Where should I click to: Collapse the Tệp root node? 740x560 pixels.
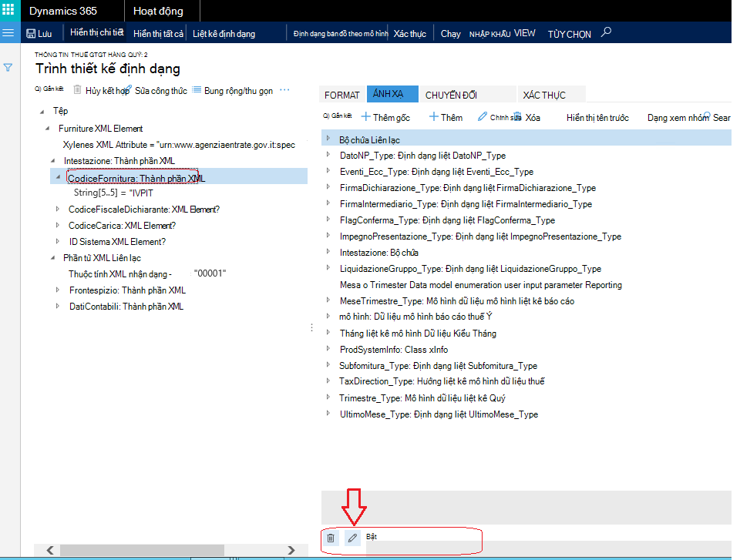point(42,112)
